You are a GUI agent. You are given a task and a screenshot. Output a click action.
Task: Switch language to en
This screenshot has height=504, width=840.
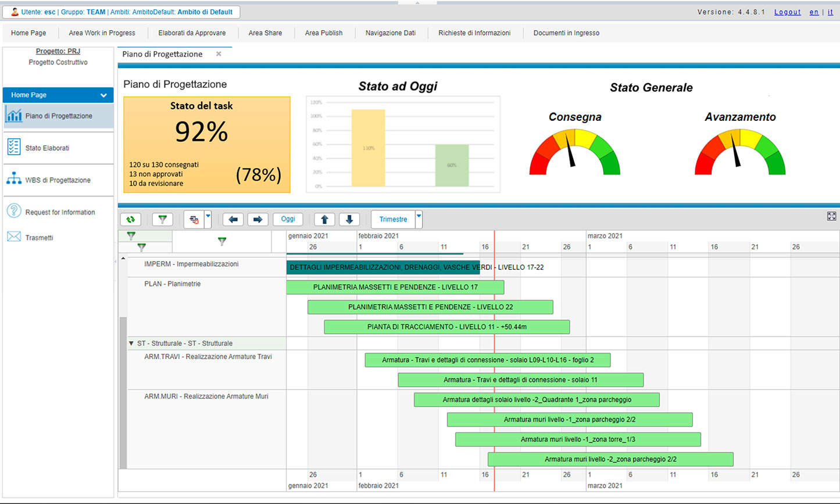click(814, 12)
